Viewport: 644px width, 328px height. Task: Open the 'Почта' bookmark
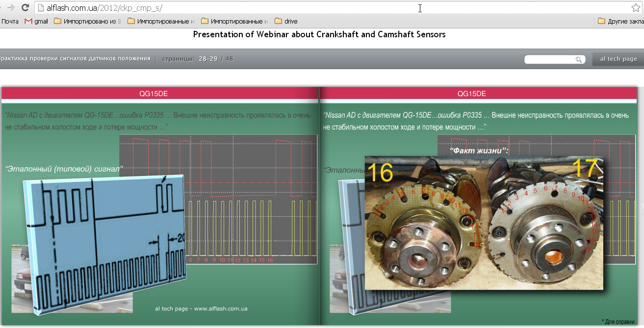pyautogui.click(x=10, y=21)
